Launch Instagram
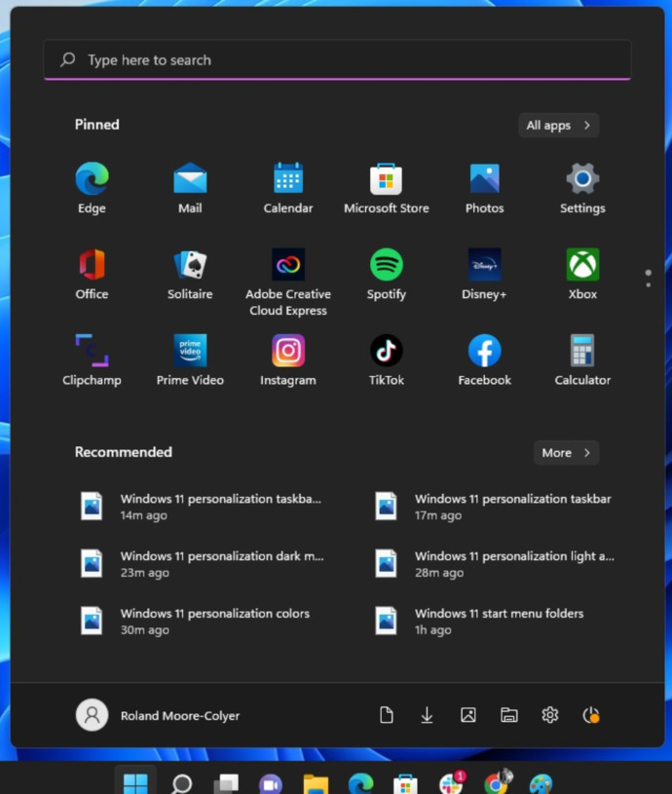 coord(288,359)
